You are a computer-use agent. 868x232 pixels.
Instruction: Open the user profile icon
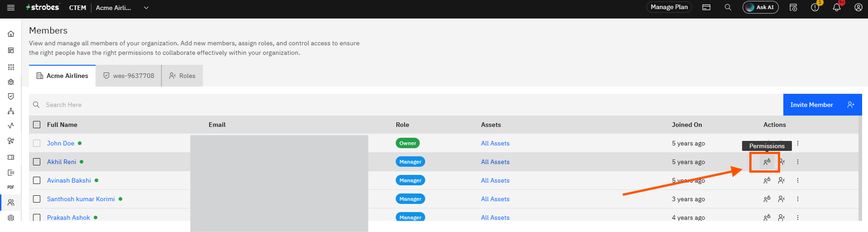point(858,7)
